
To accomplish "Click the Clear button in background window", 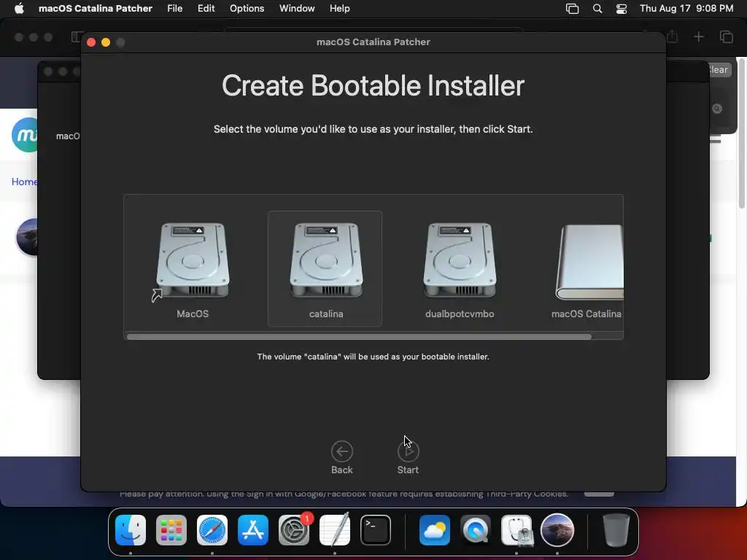I will click(719, 69).
